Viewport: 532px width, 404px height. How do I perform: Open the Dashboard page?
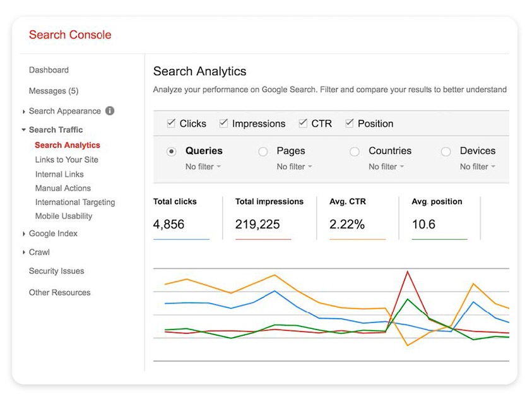click(x=49, y=70)
